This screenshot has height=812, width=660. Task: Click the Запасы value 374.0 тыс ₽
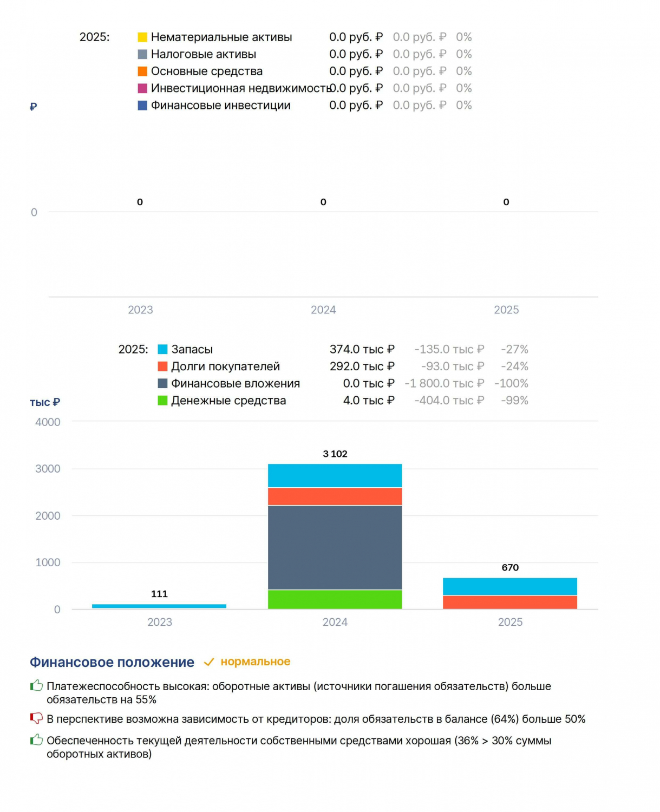tap(362, 350)
